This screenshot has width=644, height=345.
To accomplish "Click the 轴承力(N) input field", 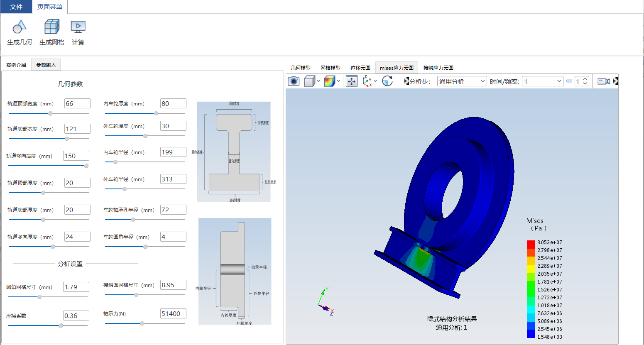I will point(173,313).
